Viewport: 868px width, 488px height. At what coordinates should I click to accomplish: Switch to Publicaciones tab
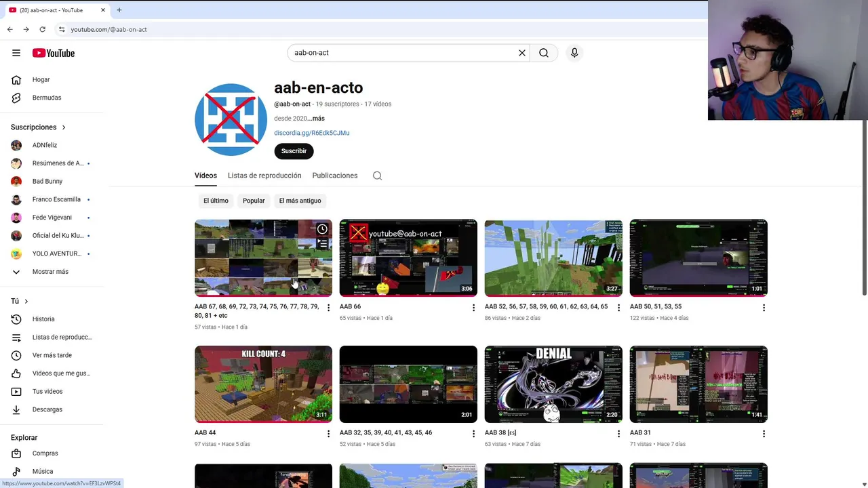tap(335, 176)
